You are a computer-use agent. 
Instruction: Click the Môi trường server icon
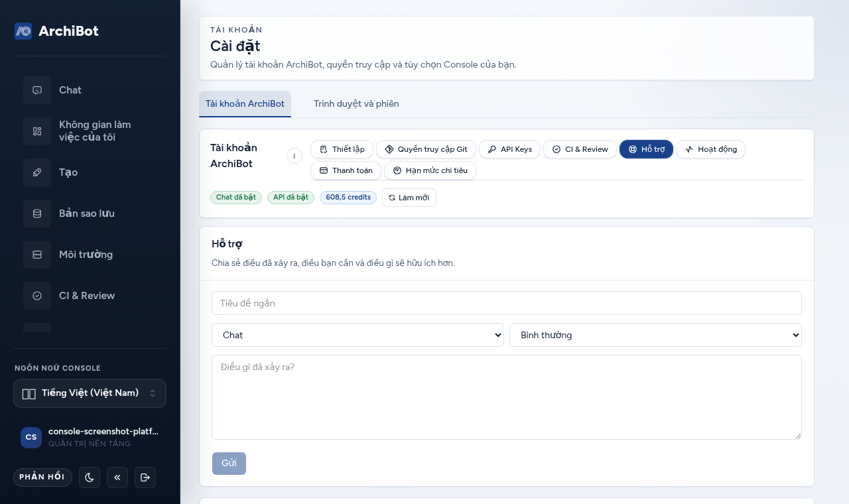tap(37, 255)
